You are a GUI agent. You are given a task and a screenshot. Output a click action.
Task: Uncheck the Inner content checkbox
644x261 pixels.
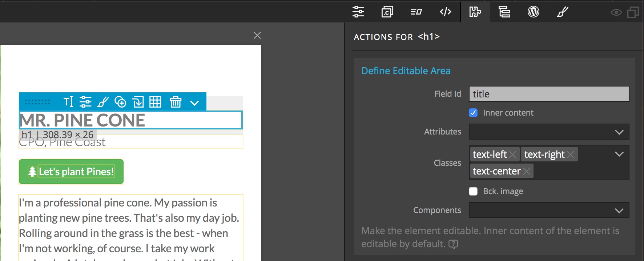473,113
